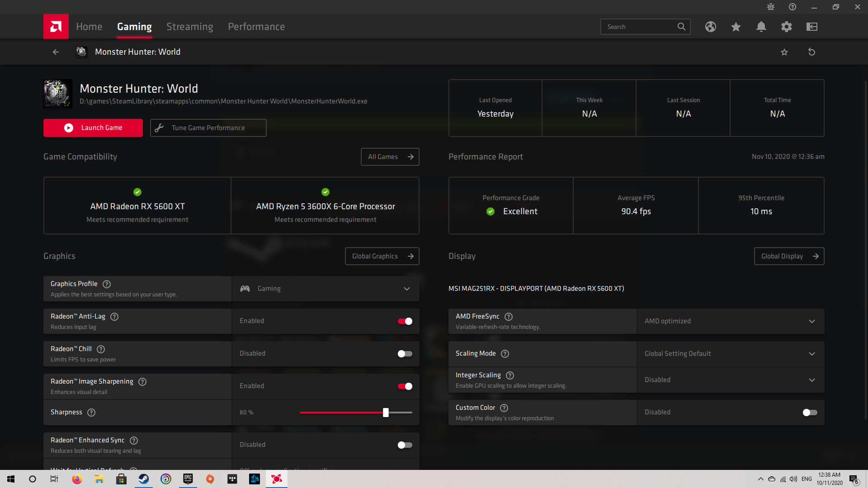Enable the Custom Color toggle
868x488 pixels.
pos(810,413)
